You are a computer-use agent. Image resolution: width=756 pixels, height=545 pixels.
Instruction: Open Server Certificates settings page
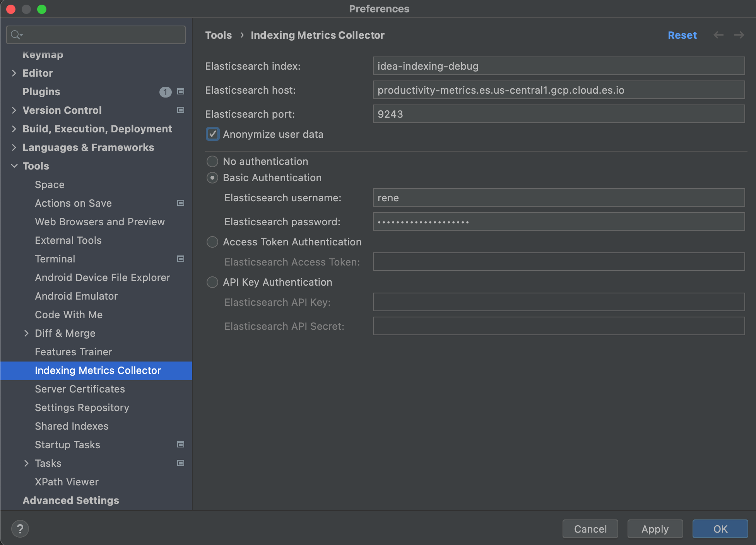[80, 389]
